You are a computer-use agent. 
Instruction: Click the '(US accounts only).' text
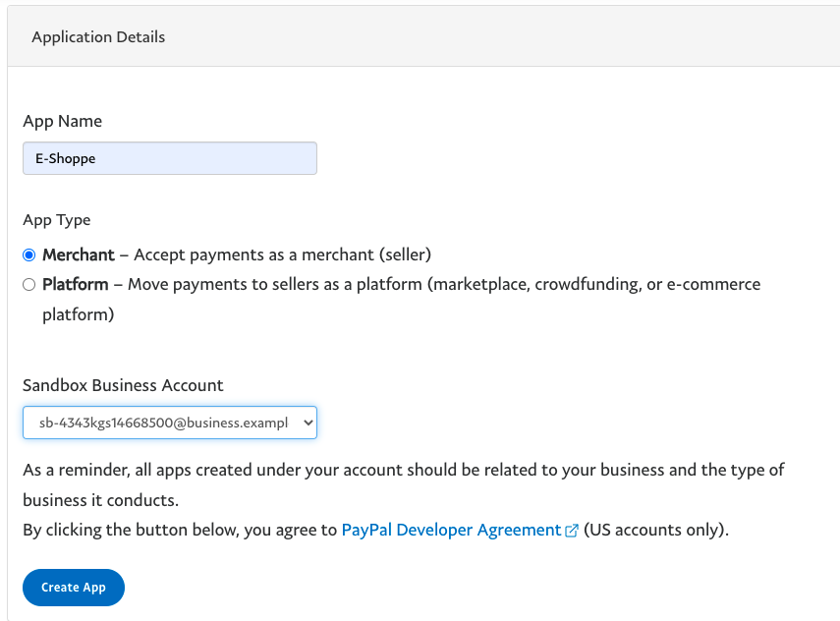pyautogui.click(x=656, y=530)
